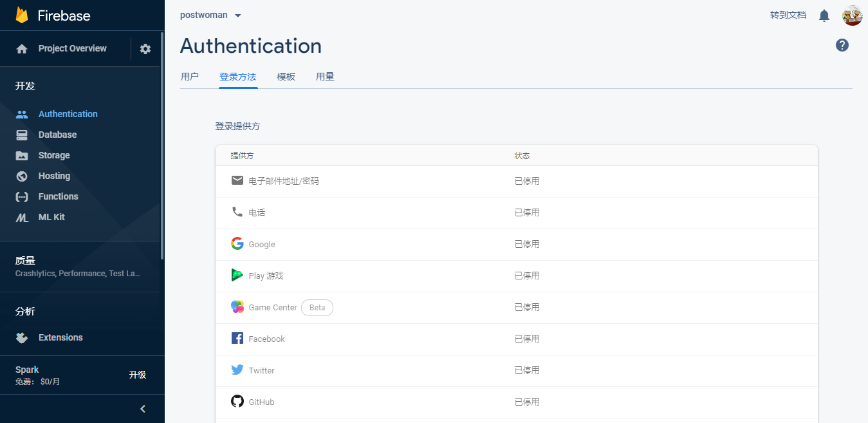Screen dimensions: 868x423
Task: Open the 电子邮件地址/密码 provider row
Action: click(517, 181)
